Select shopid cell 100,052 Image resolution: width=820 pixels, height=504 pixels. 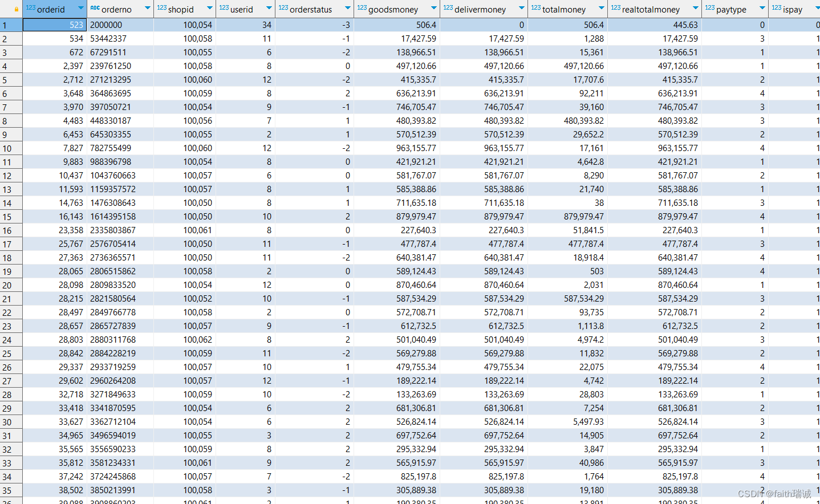[x=185, y=299]
